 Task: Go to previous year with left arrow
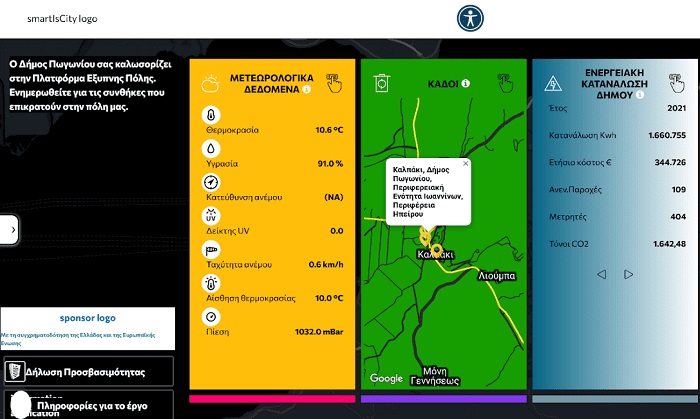(601, 274)
